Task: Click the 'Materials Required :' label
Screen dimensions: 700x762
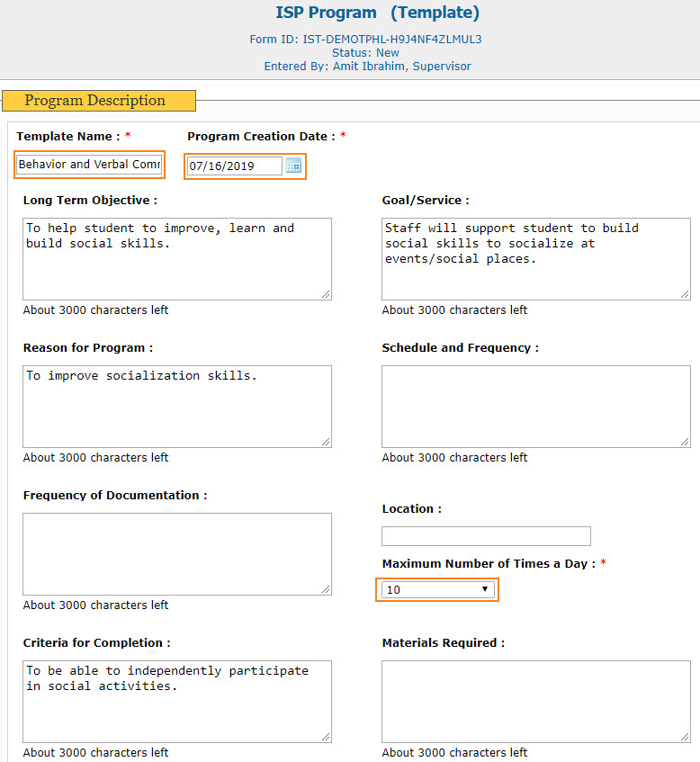Action: [x=444, y=643]
